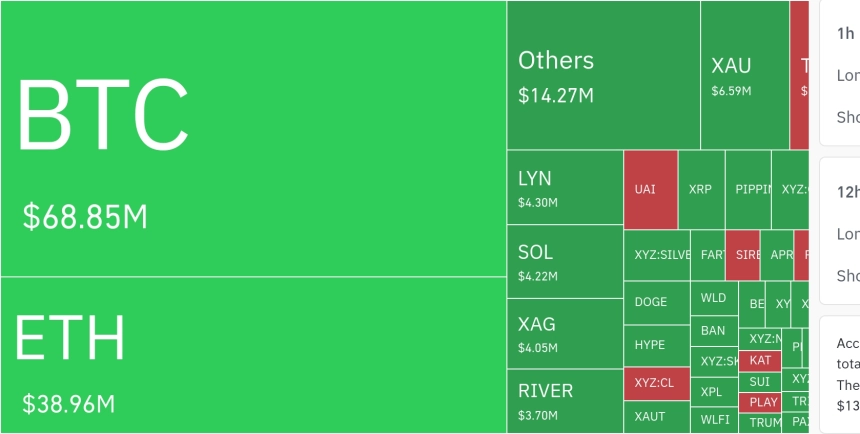Select the LYN $4.30M tile
860x434 pixels.
pos(564,187)
